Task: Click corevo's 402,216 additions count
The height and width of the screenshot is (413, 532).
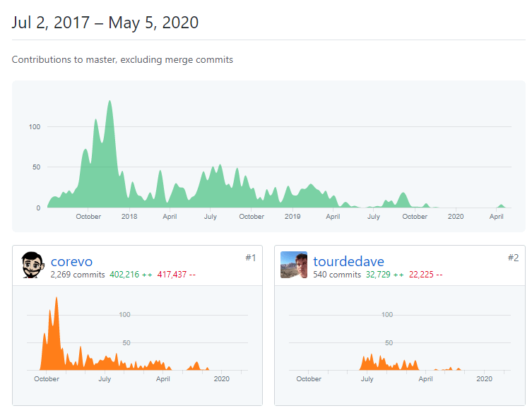Action: click(x=131, y=275)
